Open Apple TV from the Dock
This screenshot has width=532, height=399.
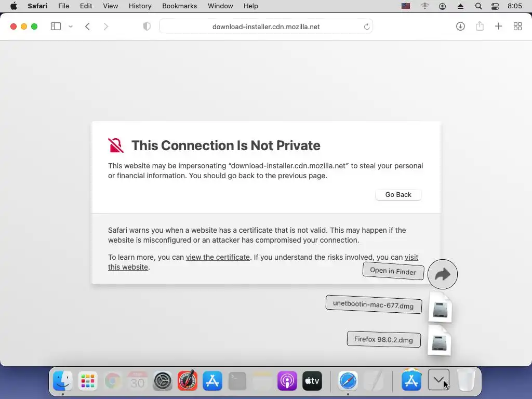click(x=312, y=381)
